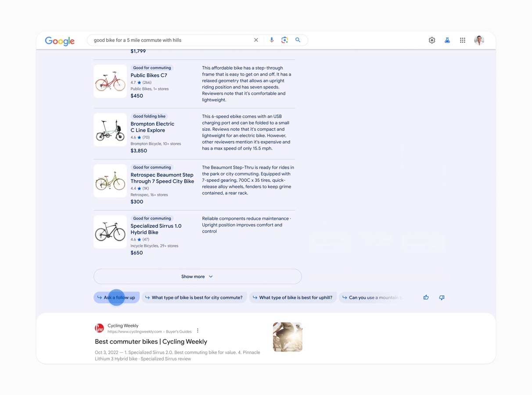Screen dimensions: 532x395
Task: Click the $1,799 price at the top
Action: click(138, 51)
